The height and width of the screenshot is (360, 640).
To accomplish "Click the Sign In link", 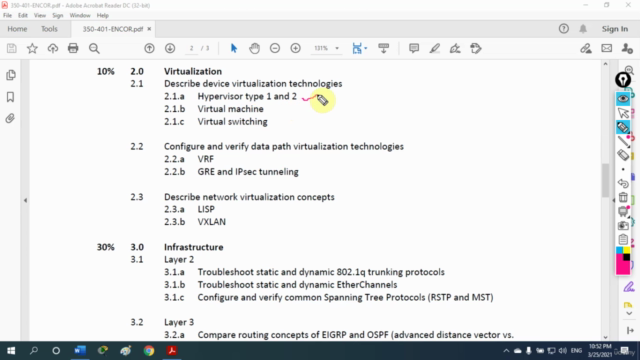I will coord(615,29).
